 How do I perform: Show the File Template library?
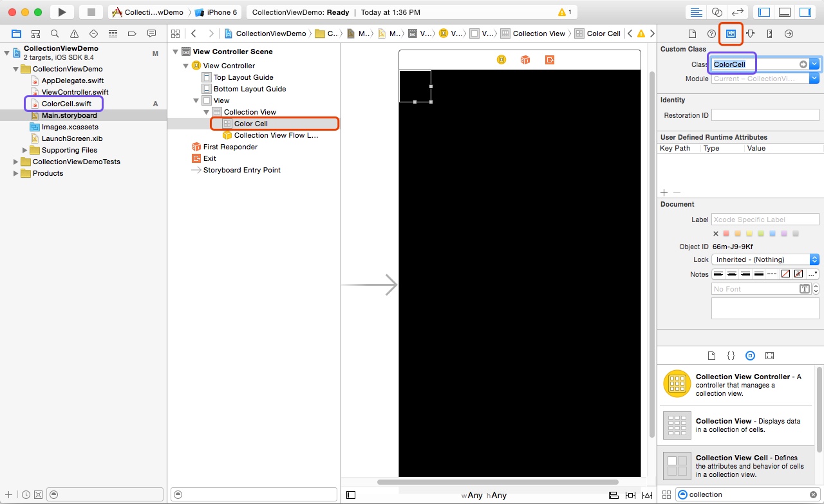coord(711,355)
